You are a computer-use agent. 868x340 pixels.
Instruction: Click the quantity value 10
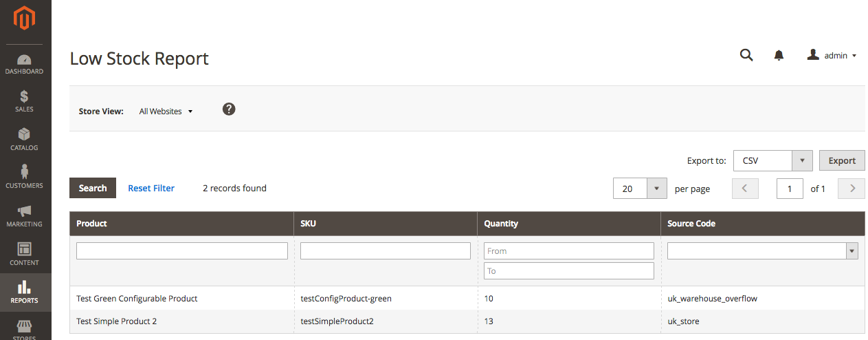pyautogui.click(x=489, y=299)
